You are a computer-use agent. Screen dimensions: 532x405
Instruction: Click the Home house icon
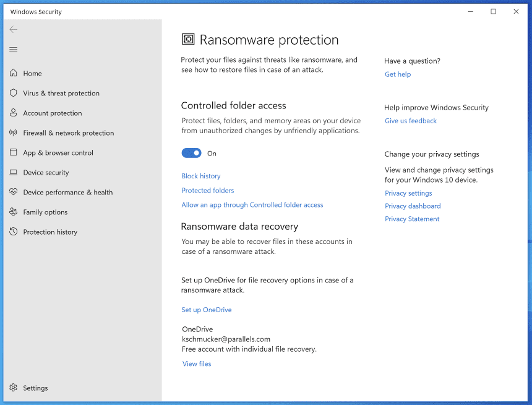pyautogui.click(x=13, y=72)
